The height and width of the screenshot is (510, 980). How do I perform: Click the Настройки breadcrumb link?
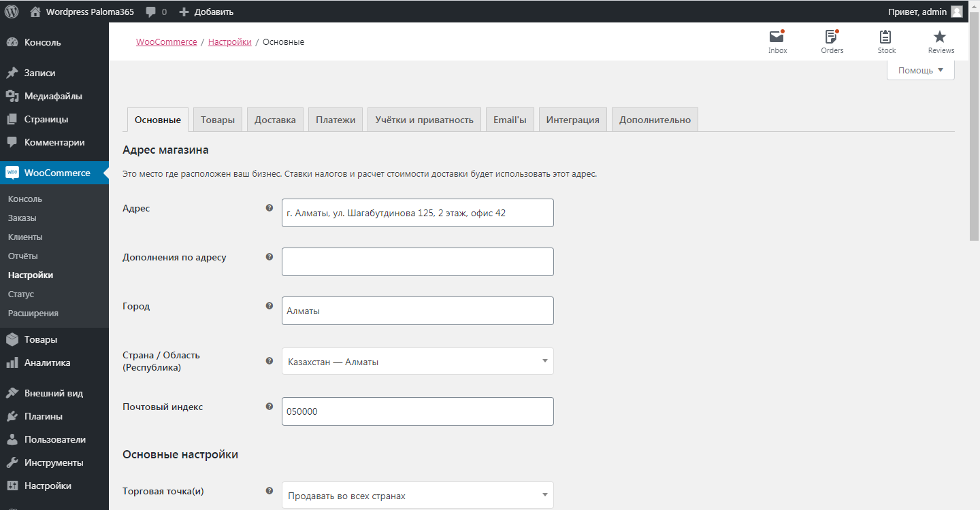[229, 42]
